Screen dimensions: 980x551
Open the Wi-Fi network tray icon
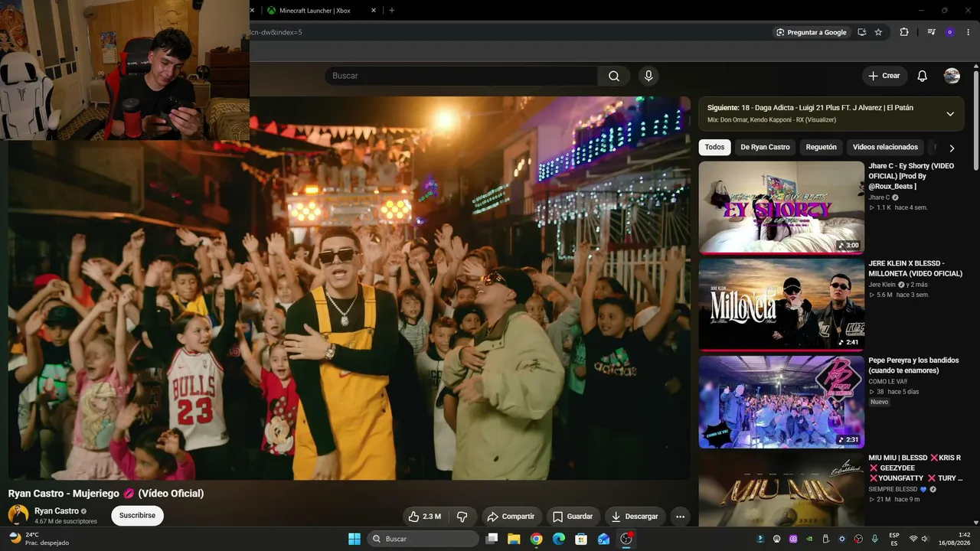pyautogui.click(x=913, y=539)
